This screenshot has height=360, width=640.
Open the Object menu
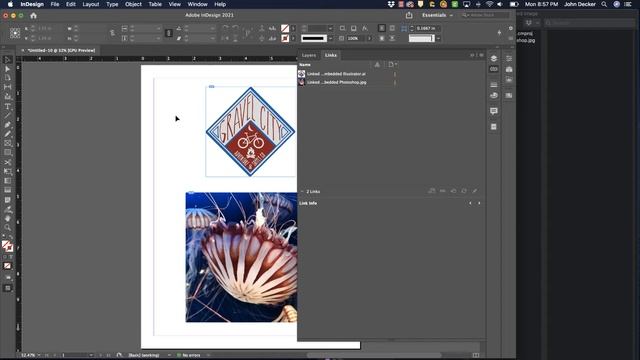(x=133, y=4)
